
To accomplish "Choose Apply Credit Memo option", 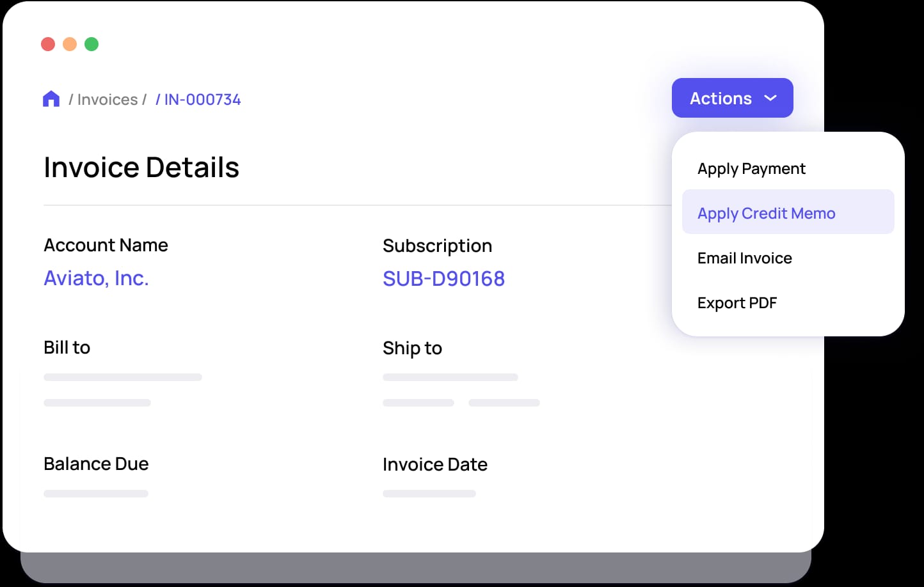I will (766, 213).
